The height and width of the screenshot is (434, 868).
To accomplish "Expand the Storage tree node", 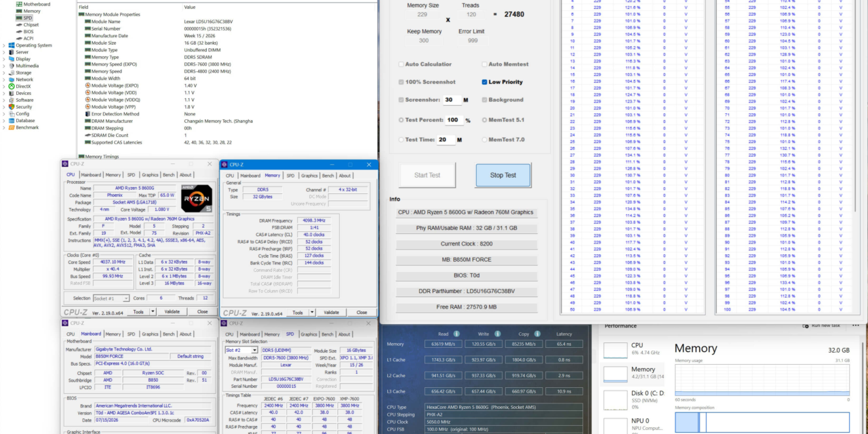I will (x=4, y=73).
